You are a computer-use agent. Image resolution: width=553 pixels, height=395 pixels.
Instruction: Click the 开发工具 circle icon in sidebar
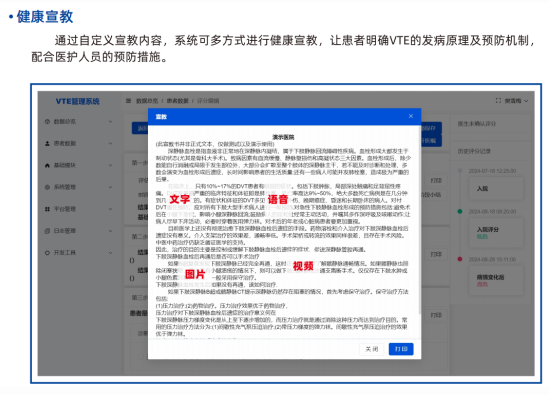(47, 253)
